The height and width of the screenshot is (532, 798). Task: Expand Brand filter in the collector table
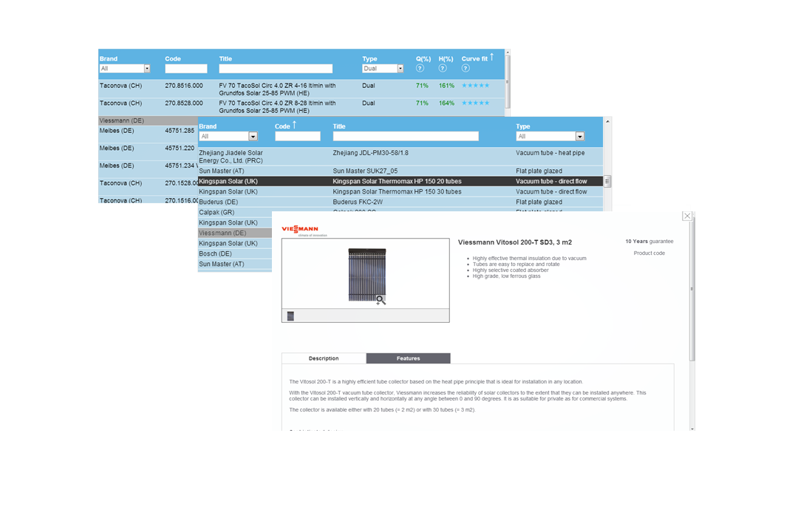pyautogui.click(x=253, y=137)
